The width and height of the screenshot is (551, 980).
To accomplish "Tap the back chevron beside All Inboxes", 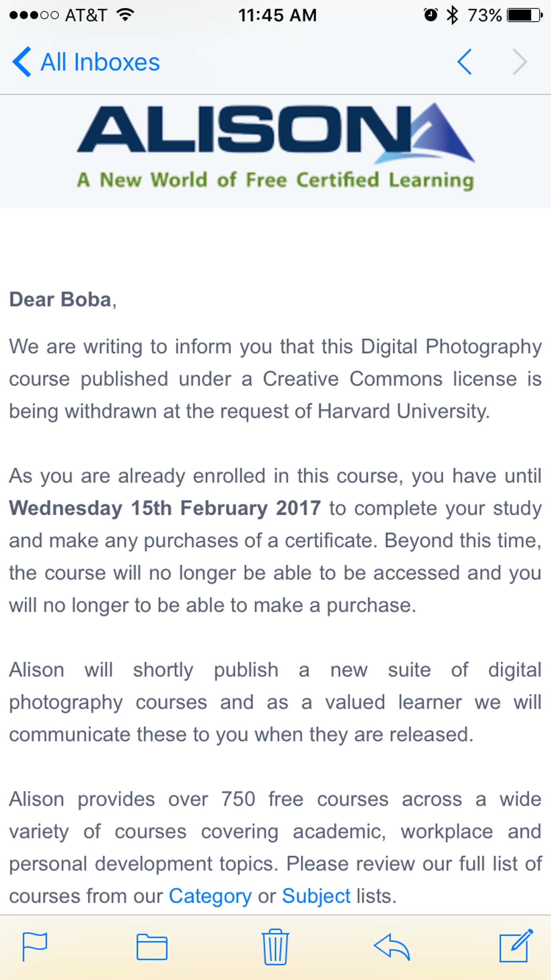I will coord(22,62).
